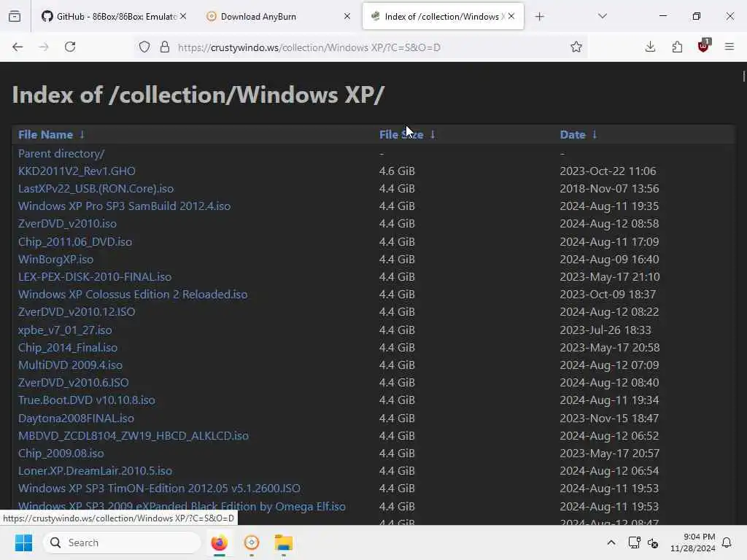The image size is (747, 560).
Task: Open LEX-PEX-DISK-2010-FINAL.iso link
Action: coord(95,276)
